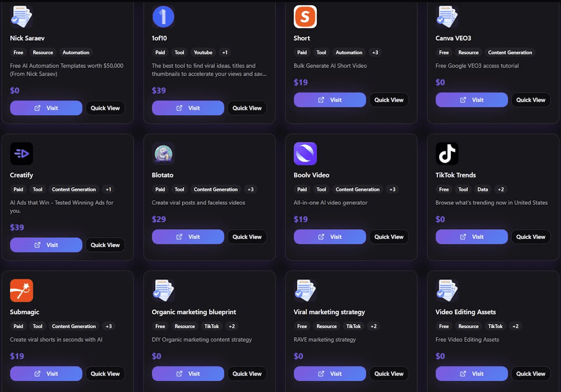The width and height of the screenshot is (561, 392).
Task: Click the Viral marketing strategy title
Action: click(329, 312)
